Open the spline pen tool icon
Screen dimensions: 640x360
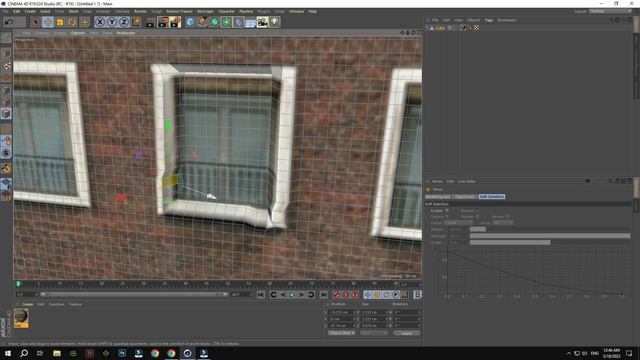click(202, 22)
